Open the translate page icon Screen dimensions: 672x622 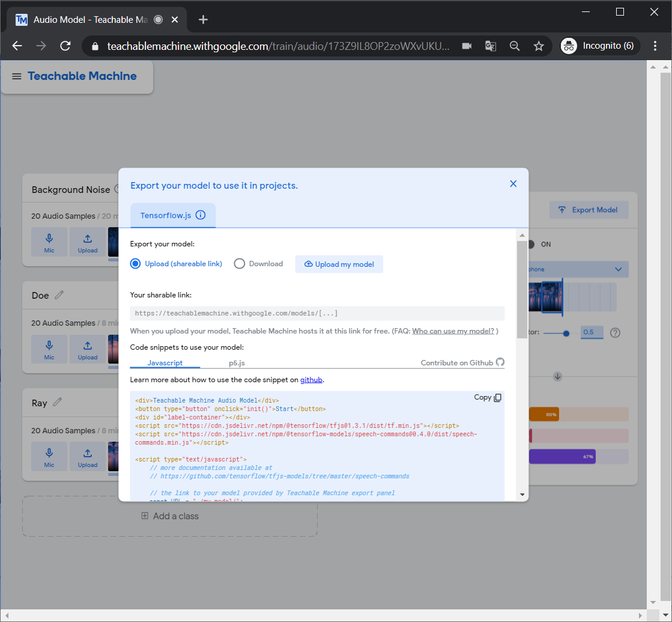[x=491, y=46]
